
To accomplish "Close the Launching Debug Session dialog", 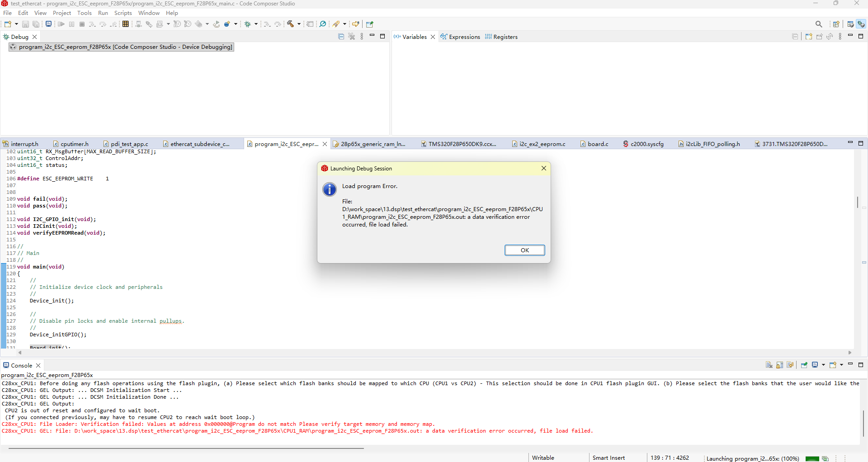I will point(544,168).
